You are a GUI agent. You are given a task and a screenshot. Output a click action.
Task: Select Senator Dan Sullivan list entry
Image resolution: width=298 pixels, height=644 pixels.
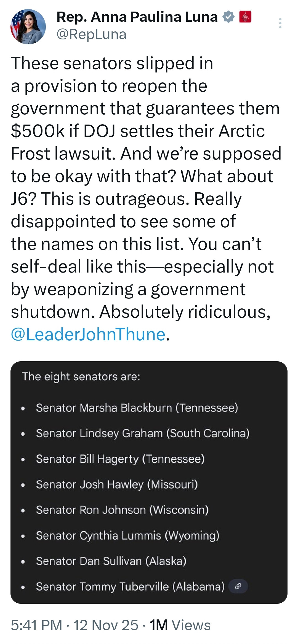click(111, 561)
